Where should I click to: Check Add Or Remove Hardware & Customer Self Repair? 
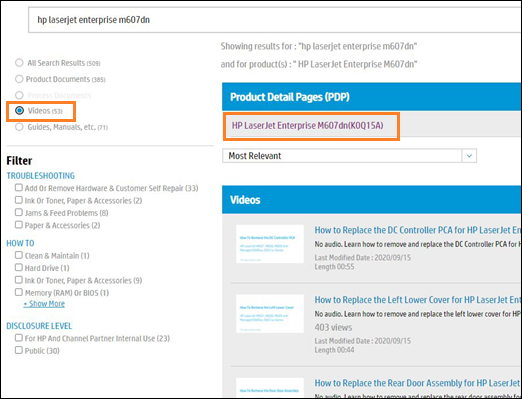pos(19,188)
